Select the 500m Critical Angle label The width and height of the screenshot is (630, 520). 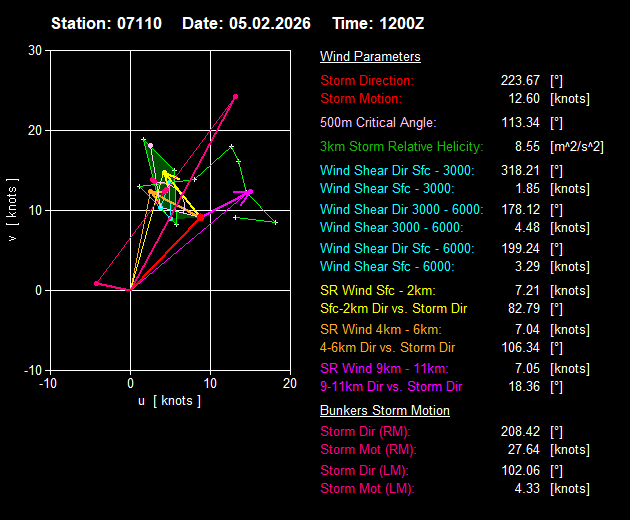pos(378,122)
